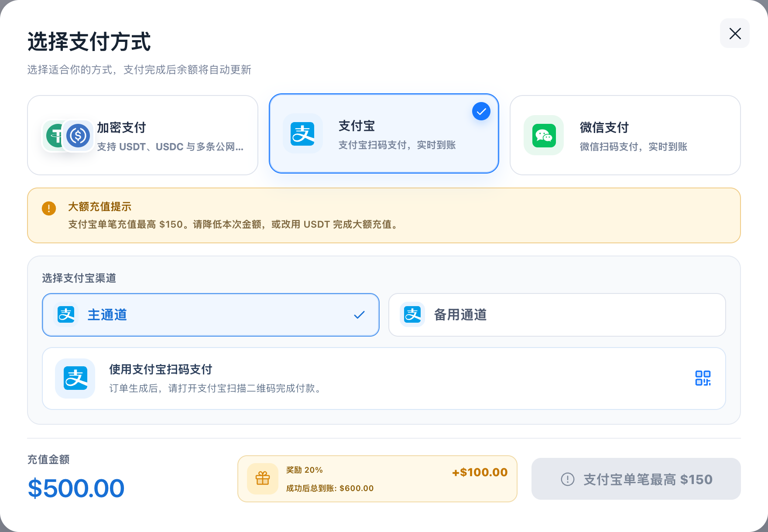Click the 奖励 20% label
This screenshot has height=532, width=768.
click(x=305, y=470)
